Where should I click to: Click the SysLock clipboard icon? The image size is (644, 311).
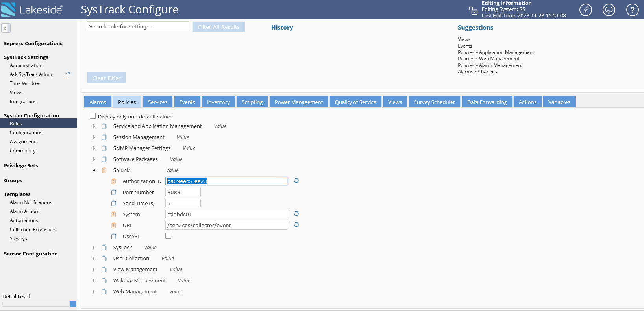(x=104, y=248)
